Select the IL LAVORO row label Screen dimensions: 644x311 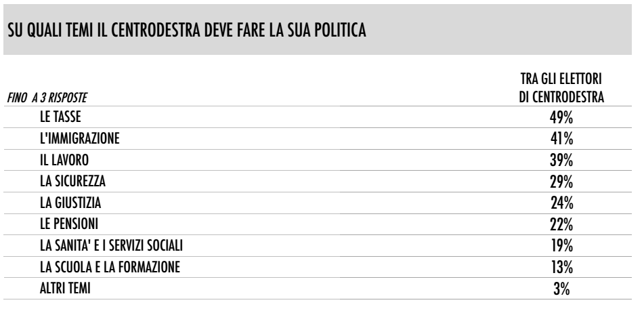point(64,160)
